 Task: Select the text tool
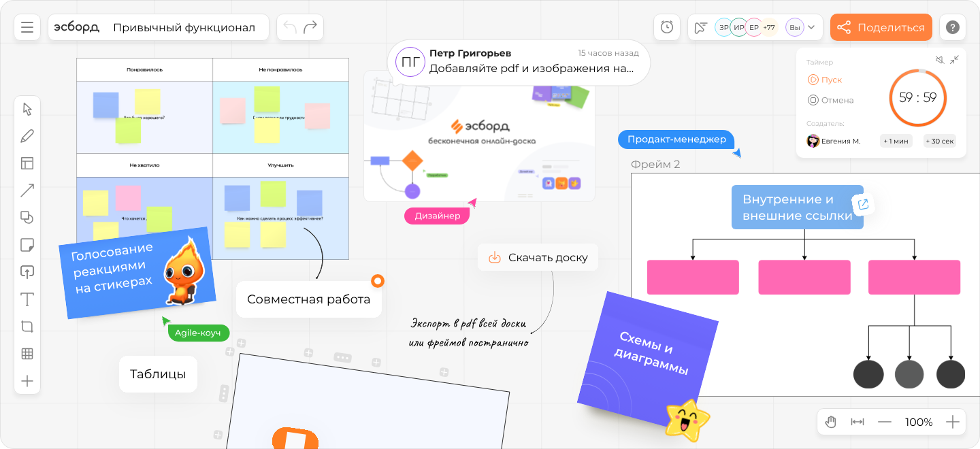tap(27, 299)
